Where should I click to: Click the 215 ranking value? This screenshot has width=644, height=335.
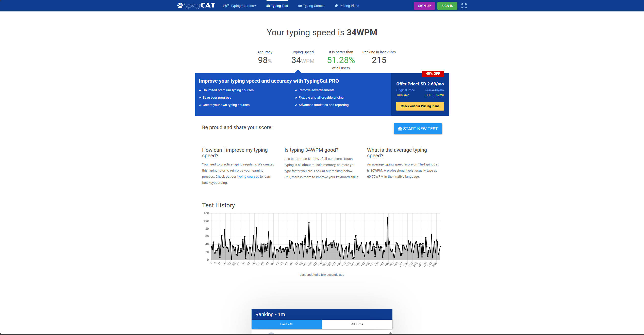click(x=379, y=60)
